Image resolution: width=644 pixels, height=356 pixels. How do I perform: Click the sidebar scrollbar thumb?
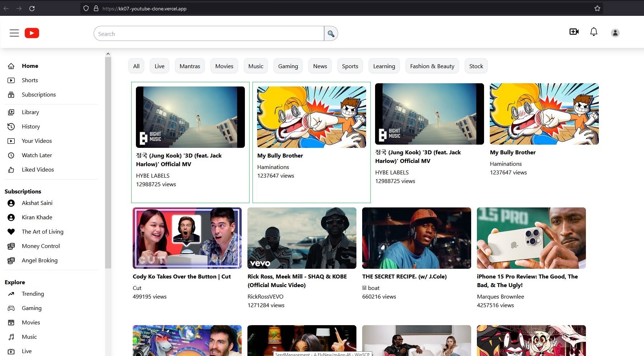click(108, 163)
